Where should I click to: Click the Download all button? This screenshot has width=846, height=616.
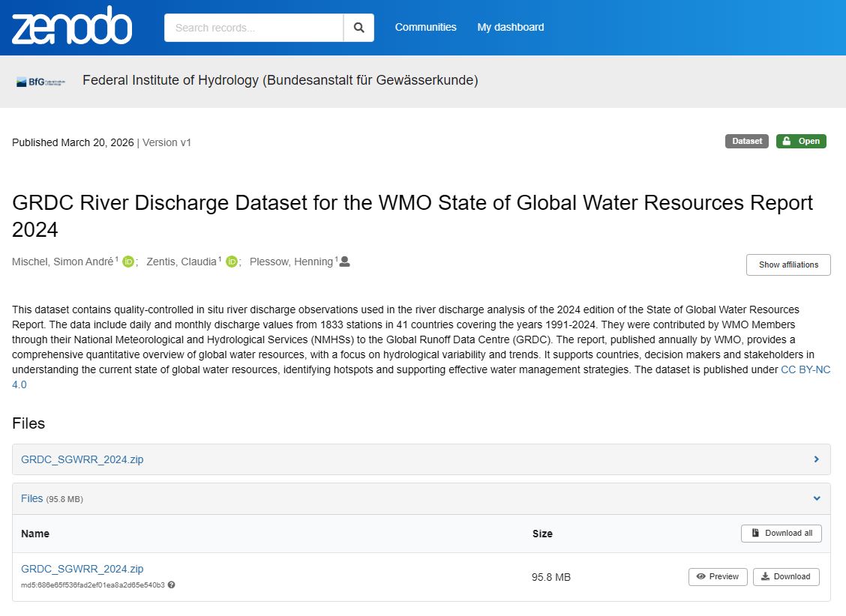pos(781,533)
